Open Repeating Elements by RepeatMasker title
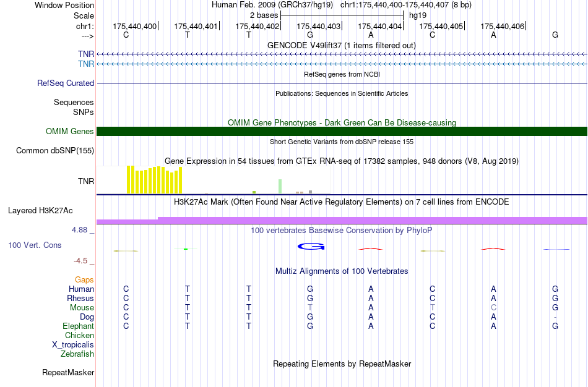The width and height of the screenshot is (588, 387). pos(342,364)
